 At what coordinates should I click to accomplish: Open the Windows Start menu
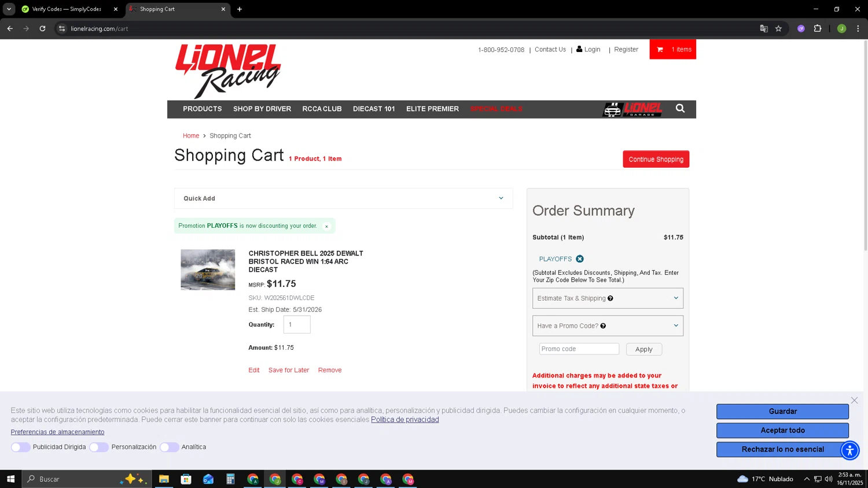click(10, 479)
